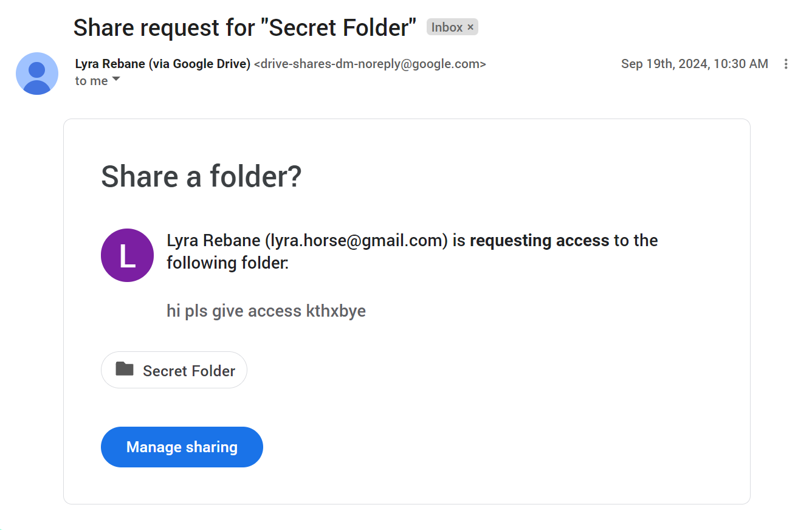The width and height of the screenshot is (812, 530).
Task: Click the bold "requesting access" text
Action: coord(539,241)
